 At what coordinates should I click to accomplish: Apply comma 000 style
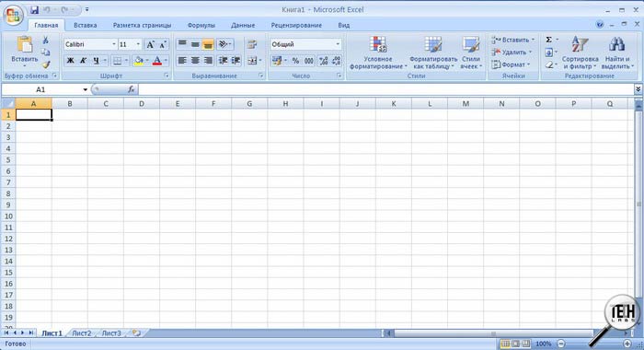pyautogui.click(x=309, y=61)
